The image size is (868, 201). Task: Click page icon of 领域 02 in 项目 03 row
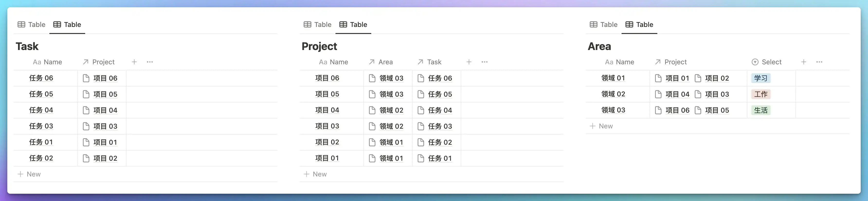[x=372, y=126]
